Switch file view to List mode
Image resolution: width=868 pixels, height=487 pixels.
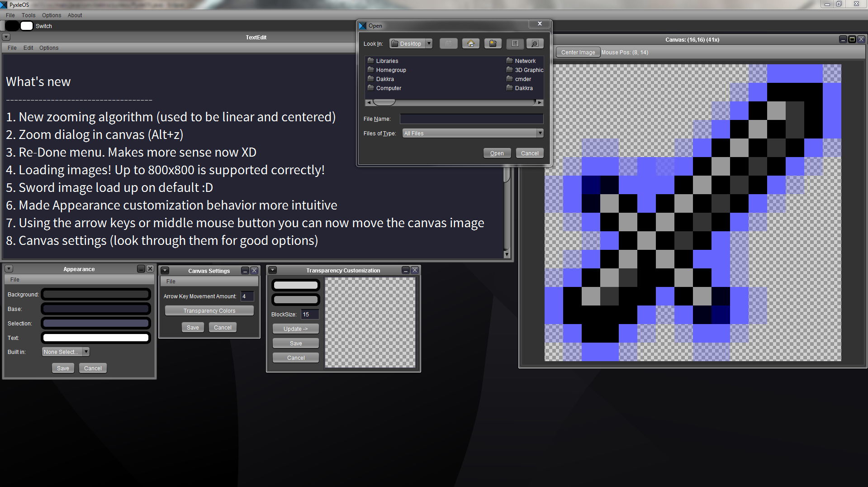(x=515, y=43)
